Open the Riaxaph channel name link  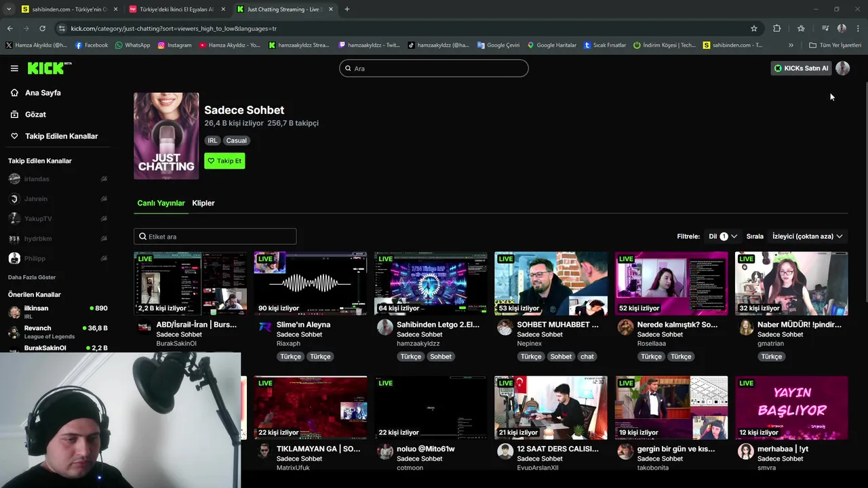click(x=288, y=344)
